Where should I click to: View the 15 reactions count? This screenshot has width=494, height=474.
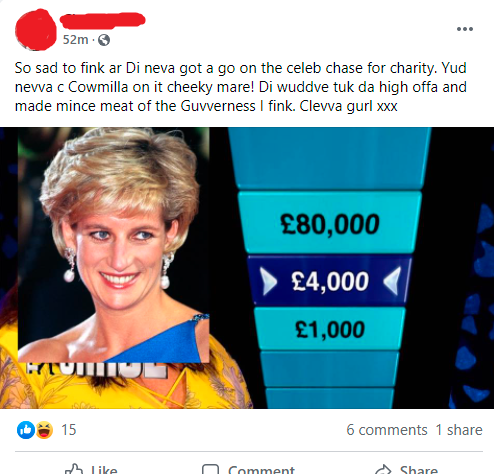click(69, 430)
